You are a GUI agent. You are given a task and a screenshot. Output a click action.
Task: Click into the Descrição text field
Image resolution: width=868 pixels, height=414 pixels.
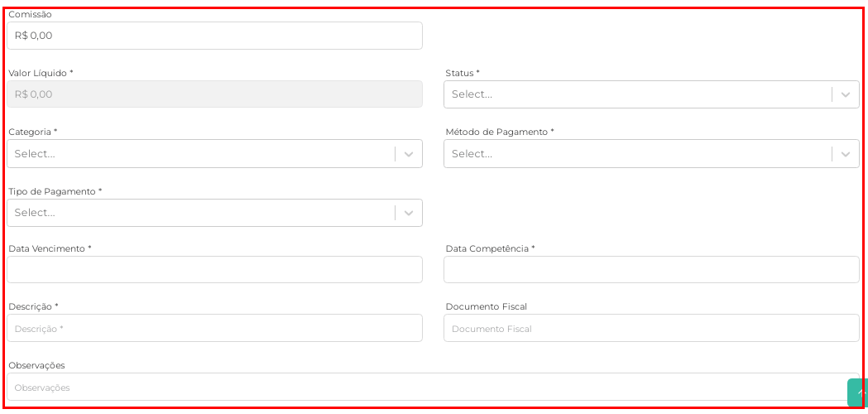click(215, 328)
